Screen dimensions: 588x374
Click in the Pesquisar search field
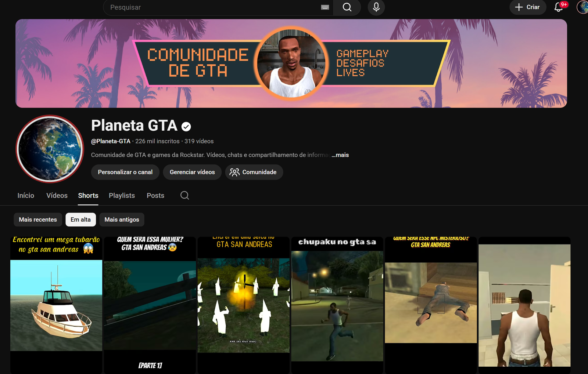click(x=213, y=7)
